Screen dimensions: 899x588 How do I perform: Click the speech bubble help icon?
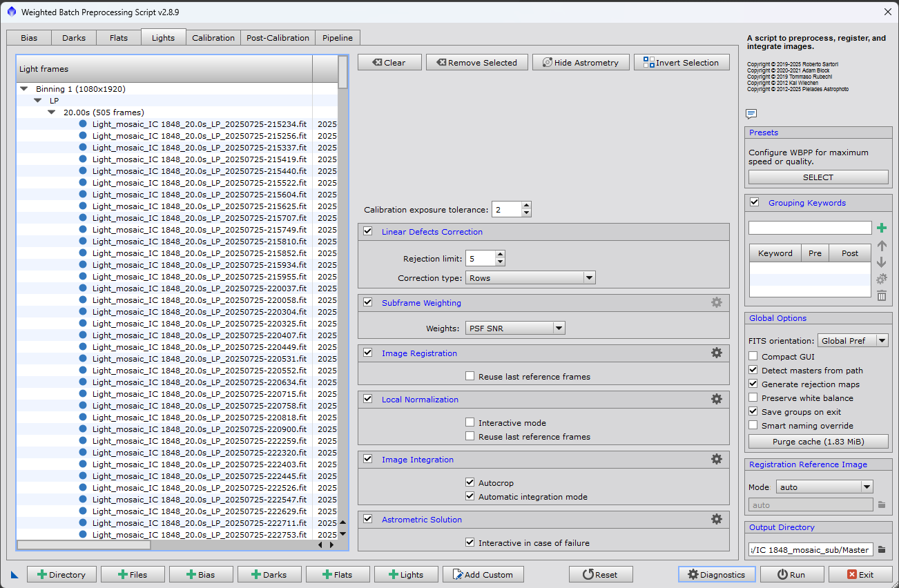[751, 114]
